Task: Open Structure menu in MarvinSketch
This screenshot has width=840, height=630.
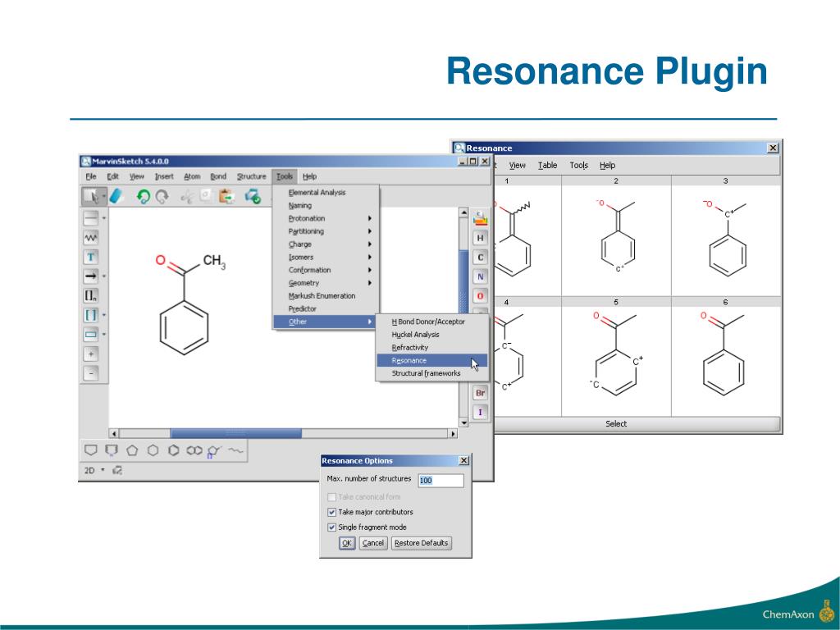Action: click(251, 176)
